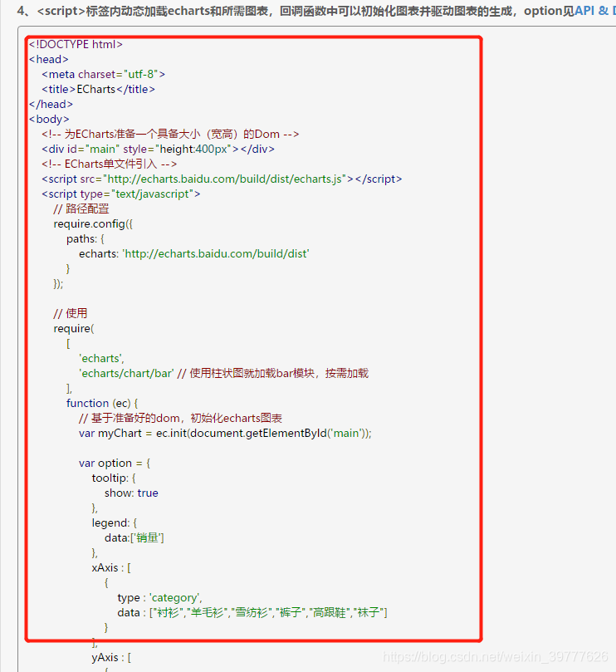616x672 pixels.
Task: Click the 'var myChart = ec.init' line
Action: (225, 434)
